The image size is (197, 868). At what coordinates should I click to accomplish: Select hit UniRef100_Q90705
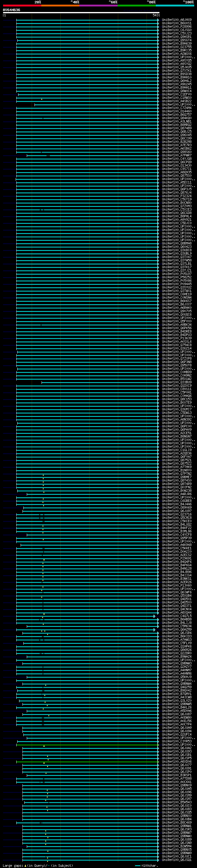click(x=177, y=311)
